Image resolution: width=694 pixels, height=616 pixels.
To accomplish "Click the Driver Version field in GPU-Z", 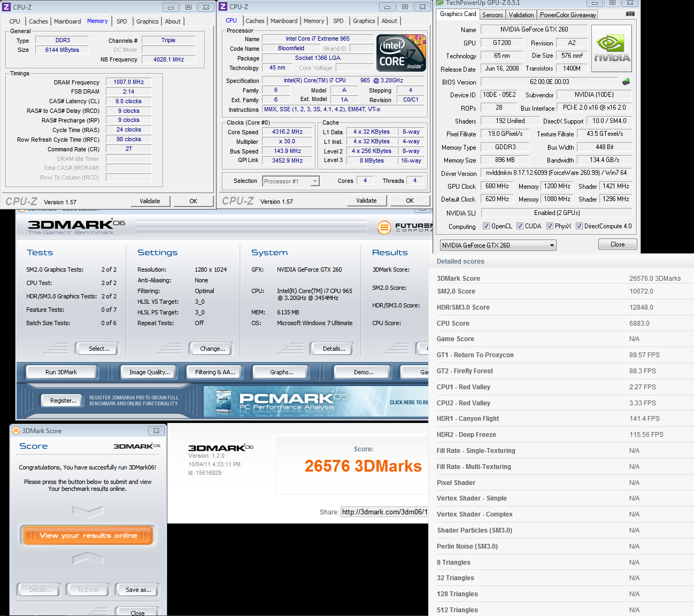I will [x=556, y=173].
